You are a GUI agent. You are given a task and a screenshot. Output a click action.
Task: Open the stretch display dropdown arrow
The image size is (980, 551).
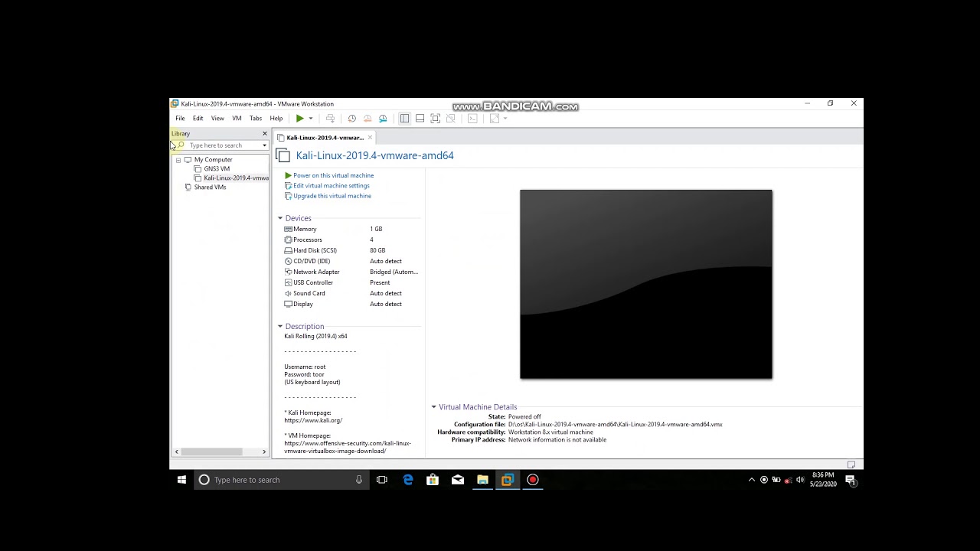pos(505,119)
